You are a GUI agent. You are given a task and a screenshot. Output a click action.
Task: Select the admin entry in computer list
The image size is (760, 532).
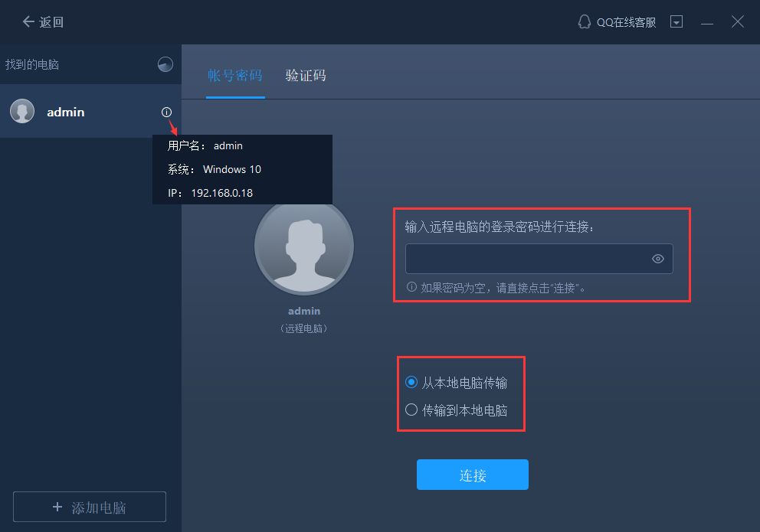(90, 112)
